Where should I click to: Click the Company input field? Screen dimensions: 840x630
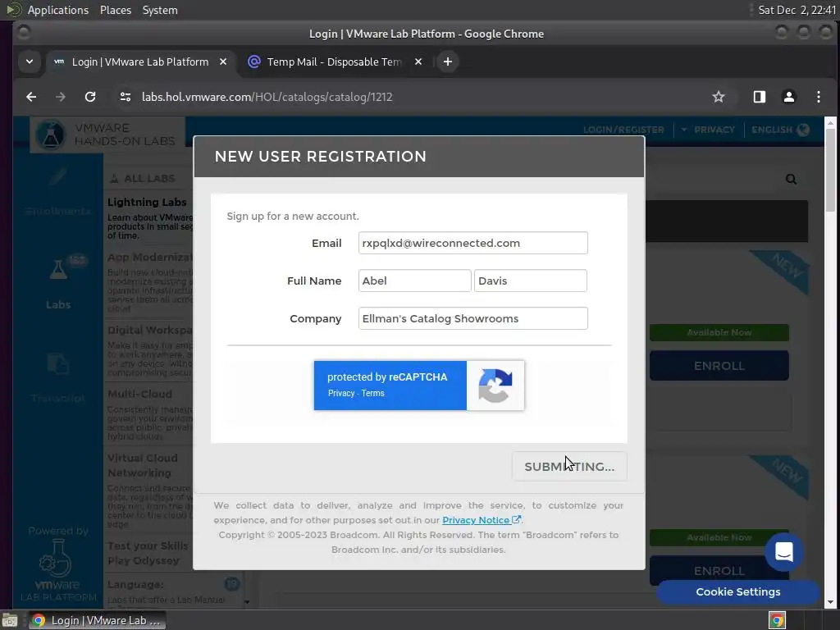pyautogui.click(x=473, y=319)
